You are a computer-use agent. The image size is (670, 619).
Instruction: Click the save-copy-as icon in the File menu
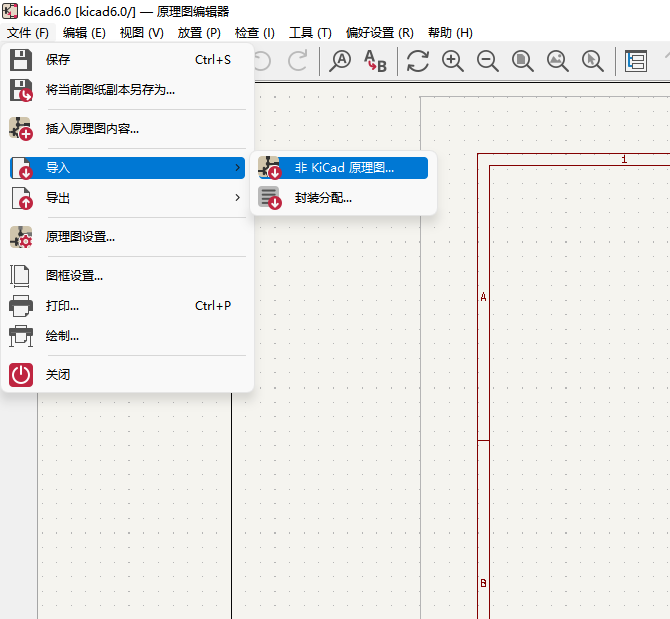coord(21,90)
